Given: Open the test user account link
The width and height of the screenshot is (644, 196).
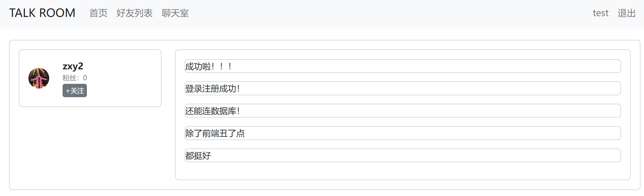Looking at the screenshot, I should [x=600, y=13].
